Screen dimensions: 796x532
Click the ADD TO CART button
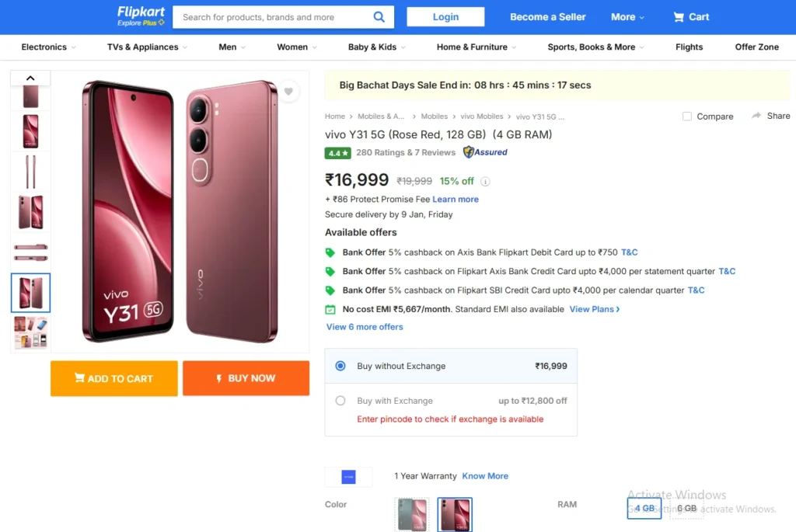[114, 378]
